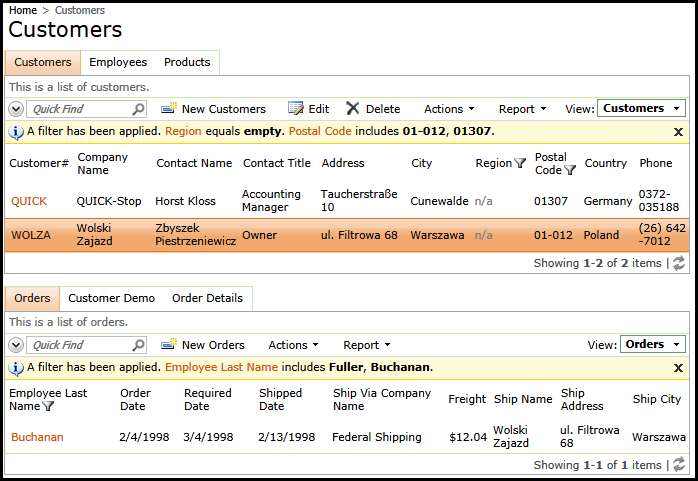Screen dimensions: 698x481
Task: Click info icon in orders filter bar
Action: (x=16, y=368)
